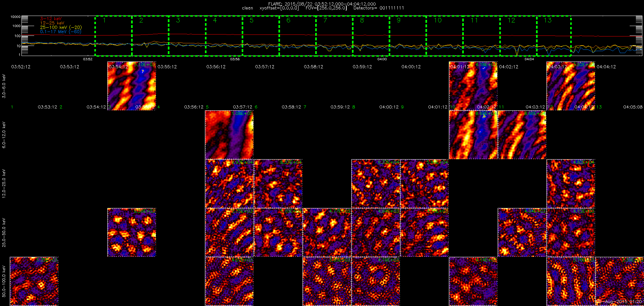Select the 6.0-12.0 keV image peaking 1.08E+05

point(229,135)
